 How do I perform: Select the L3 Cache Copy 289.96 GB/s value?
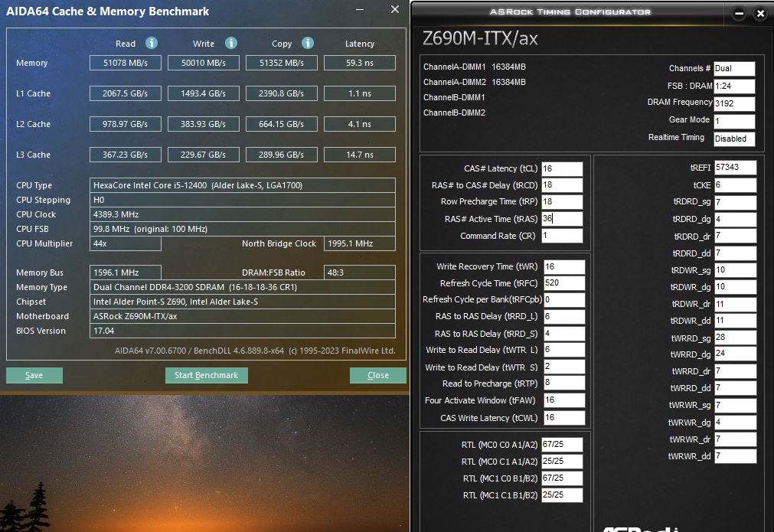[x=282, y=155]
